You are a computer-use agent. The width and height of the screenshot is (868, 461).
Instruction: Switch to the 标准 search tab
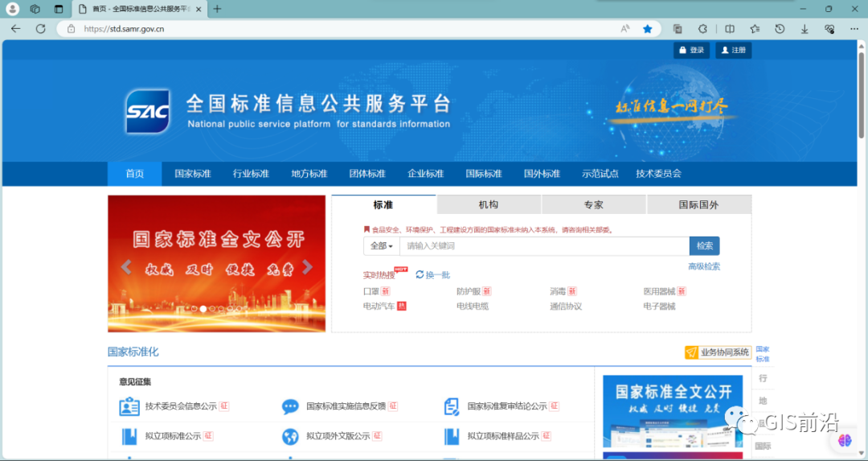pos(383,204)
